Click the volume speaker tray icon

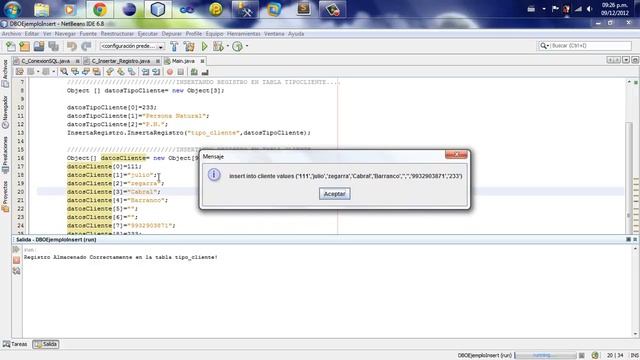(589, 9)
